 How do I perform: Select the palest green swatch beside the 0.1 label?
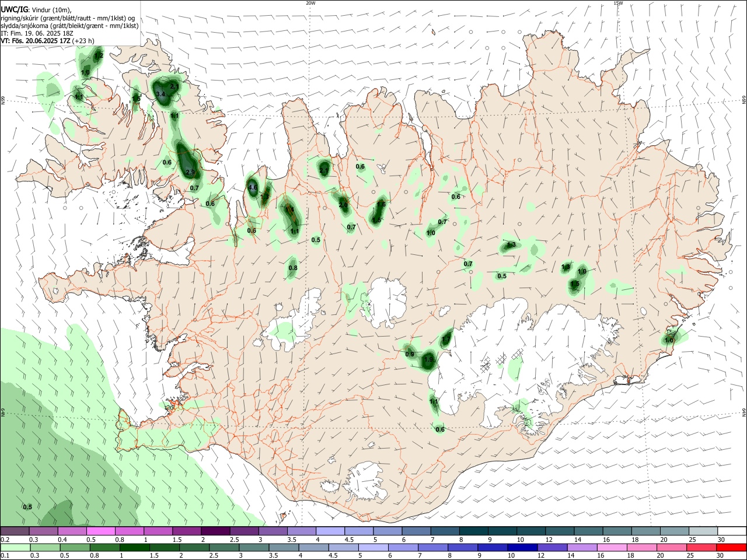(15, 547)
